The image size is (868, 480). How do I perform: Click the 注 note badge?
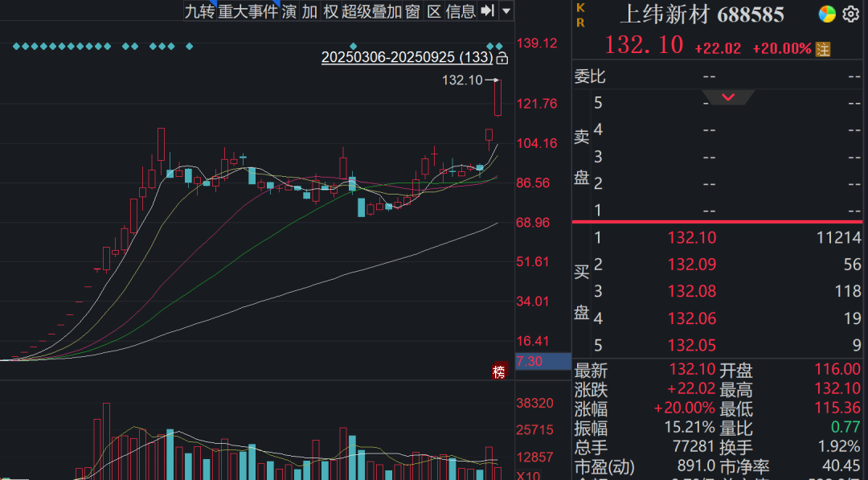point(823,49)
